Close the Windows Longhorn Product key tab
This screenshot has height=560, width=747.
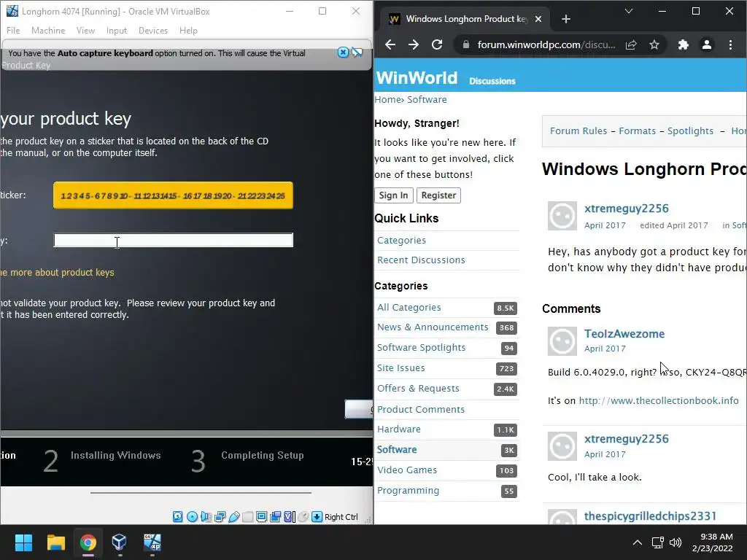[x=538, y=19]
